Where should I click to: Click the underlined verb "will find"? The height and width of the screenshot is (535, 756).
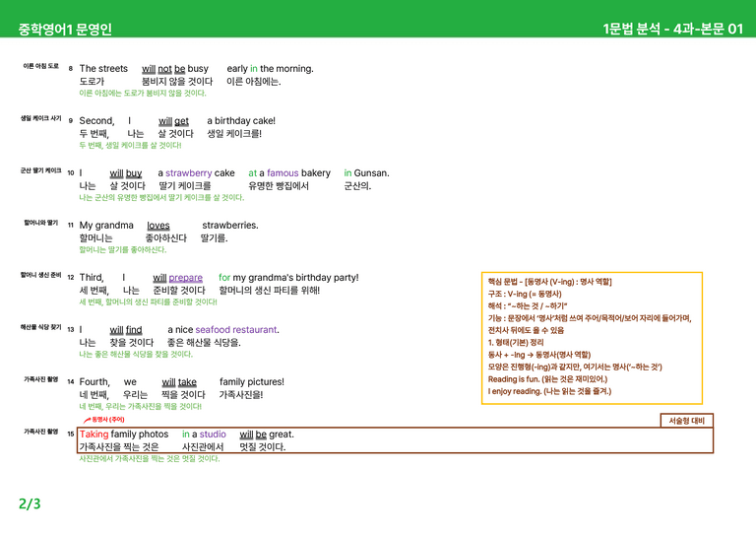pyautogui.click(x=125, y=329)
